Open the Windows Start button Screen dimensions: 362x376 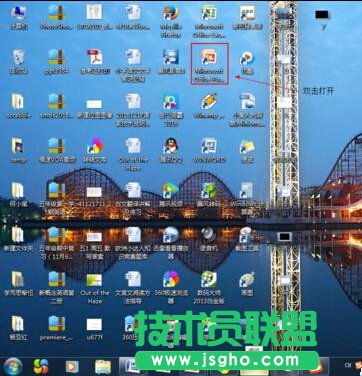click(13, 366)
